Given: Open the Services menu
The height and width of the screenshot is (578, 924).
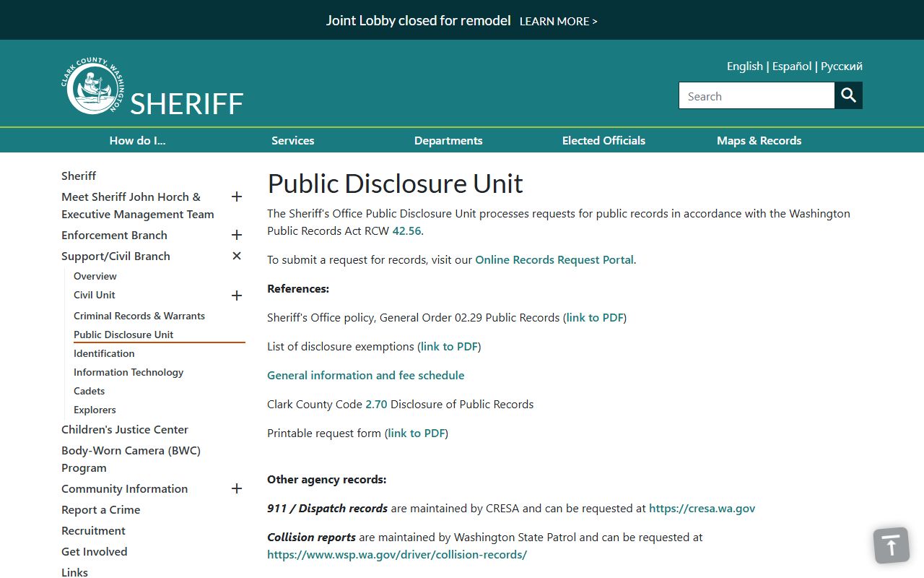Looking at the screenshot, I should click(x=292, y=140).
